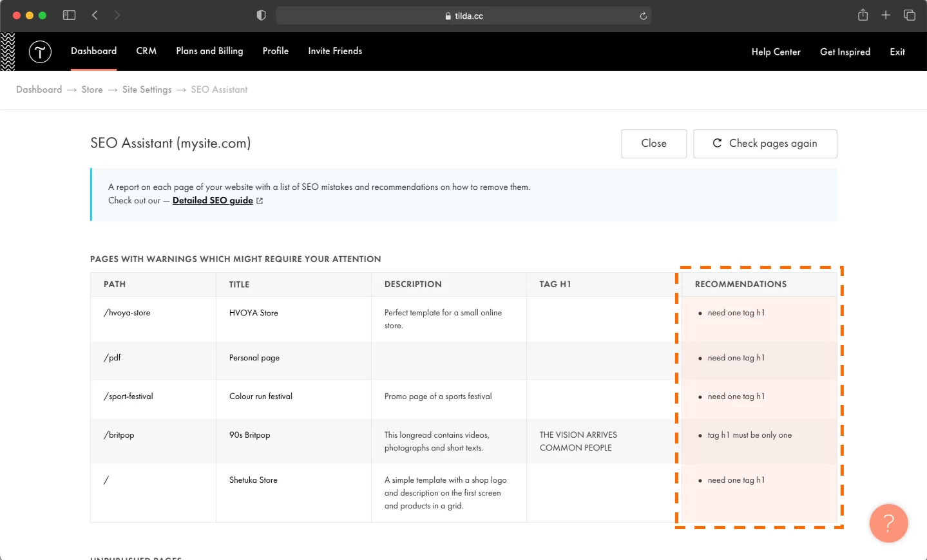Go to CRM in top navigation
Viewport: 927px width, 560px height.
pos(146,51)
